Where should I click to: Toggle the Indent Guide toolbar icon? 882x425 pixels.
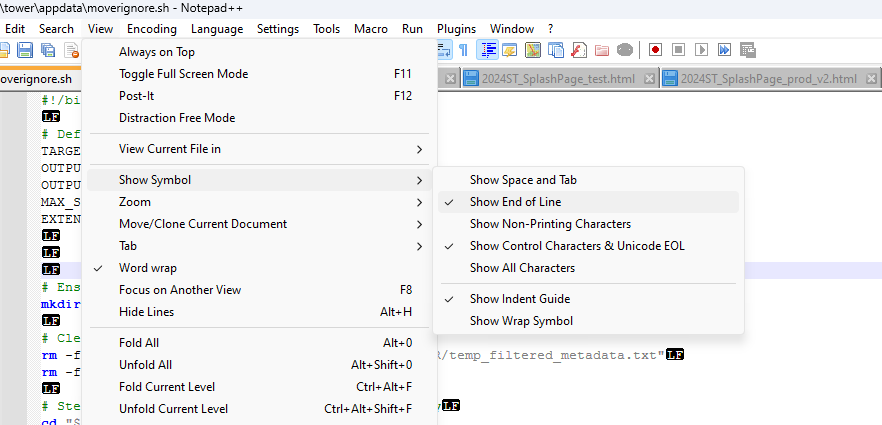pyautogui.click(x=488, y=50)
